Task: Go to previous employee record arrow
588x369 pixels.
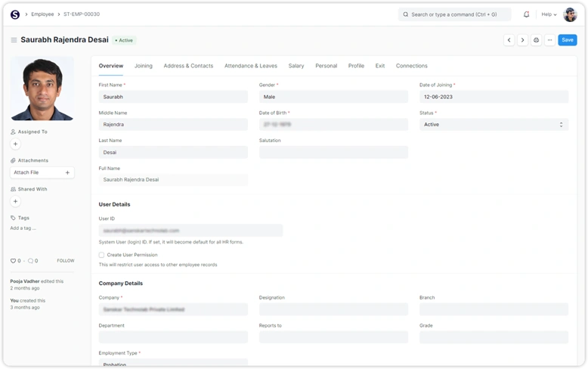Action: tap(509, 40)
